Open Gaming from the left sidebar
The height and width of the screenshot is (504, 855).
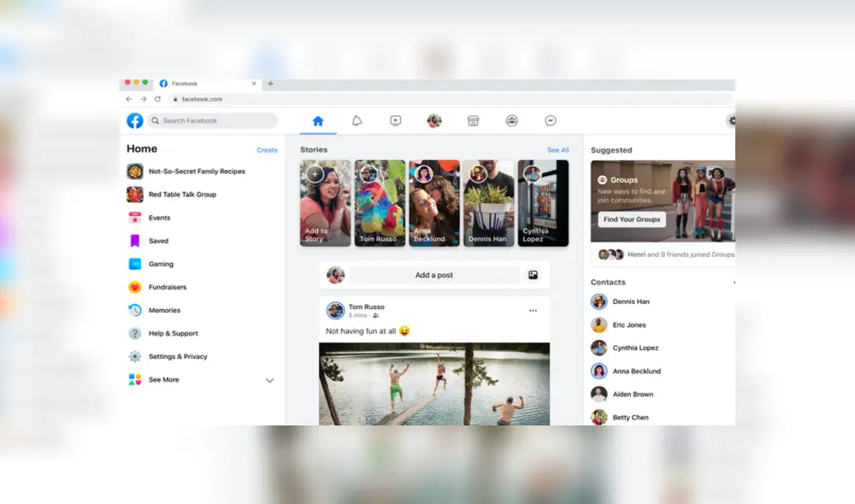(162, 264)
